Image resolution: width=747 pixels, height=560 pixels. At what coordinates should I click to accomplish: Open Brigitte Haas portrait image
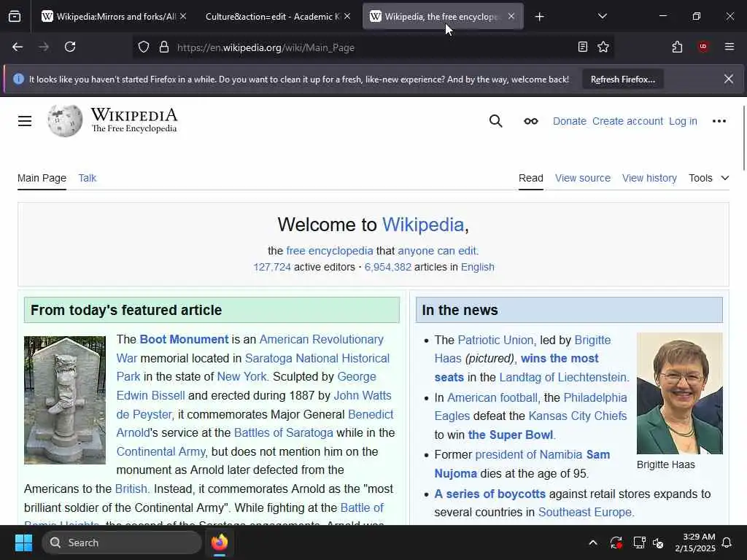pos(679,393)
